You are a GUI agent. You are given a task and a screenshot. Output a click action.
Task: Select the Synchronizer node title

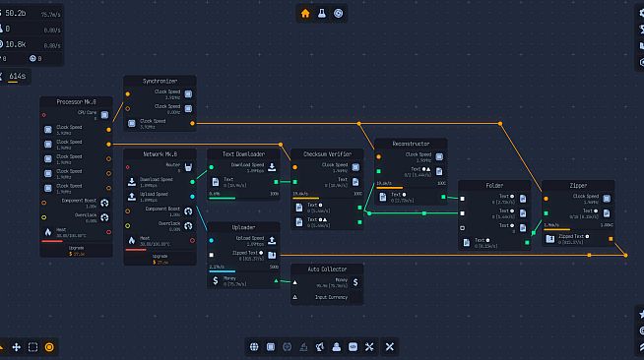(160, 81)
